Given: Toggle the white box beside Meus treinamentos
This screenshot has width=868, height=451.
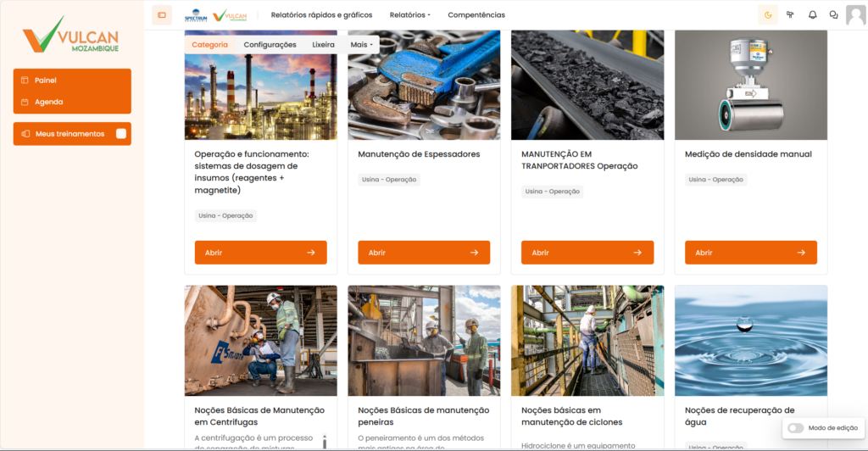Looking at the screenshot, I should (x=121, y=134).
